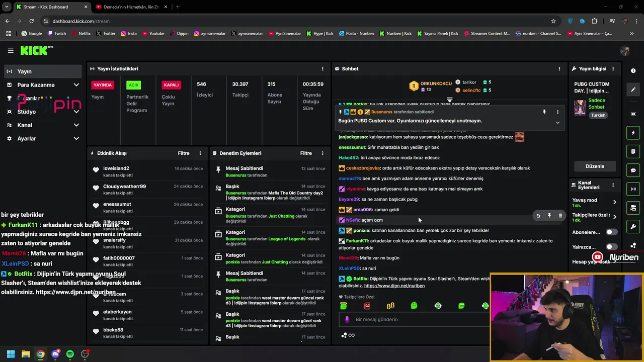Viewport: 644px width, 362px height.
Task: Click the pencil edit icon in the right sidebar
Action: coord(633,89)
